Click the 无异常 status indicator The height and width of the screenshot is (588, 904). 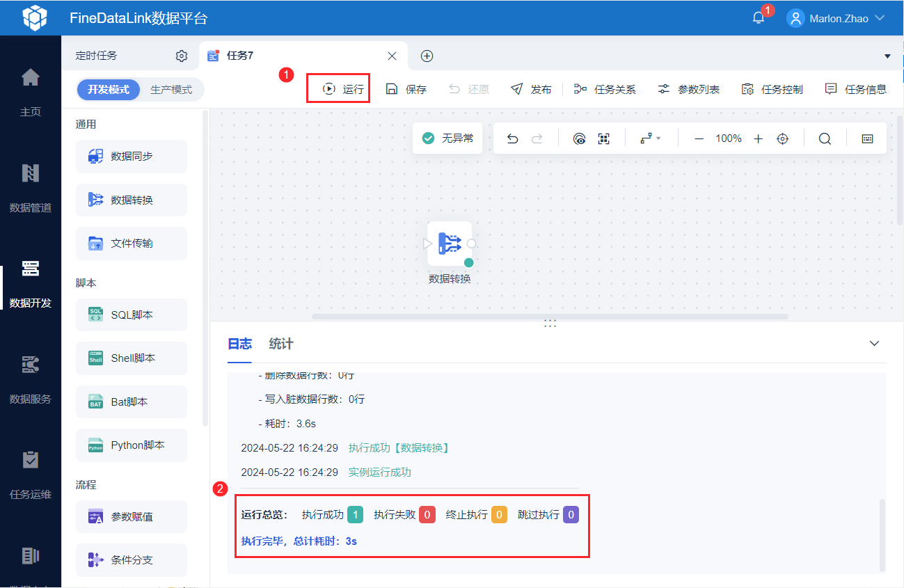tap(447, 138)
